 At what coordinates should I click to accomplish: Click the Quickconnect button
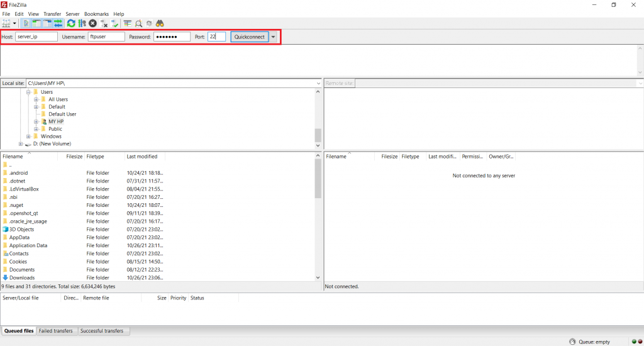pos(249,36)
